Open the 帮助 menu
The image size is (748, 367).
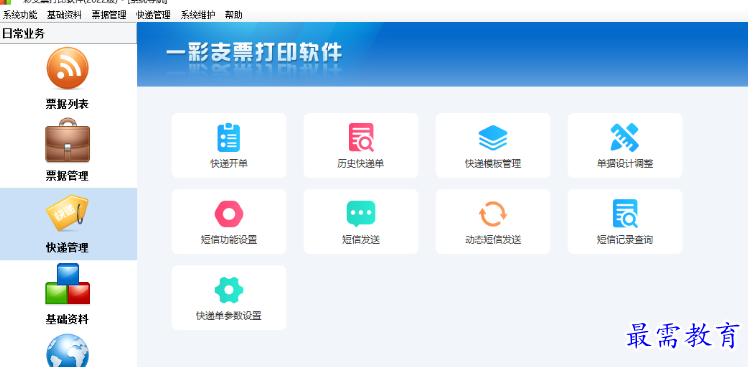pos(234,15)
